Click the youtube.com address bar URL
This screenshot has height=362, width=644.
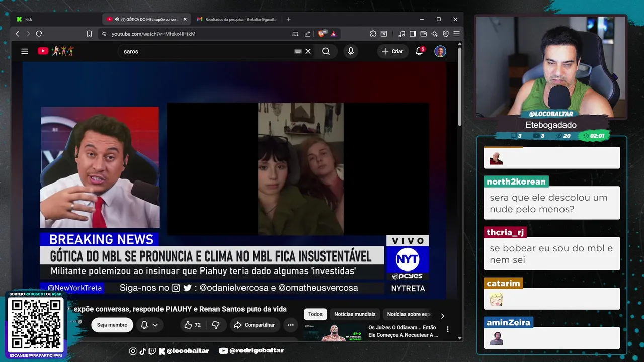[x=153, y=34]
